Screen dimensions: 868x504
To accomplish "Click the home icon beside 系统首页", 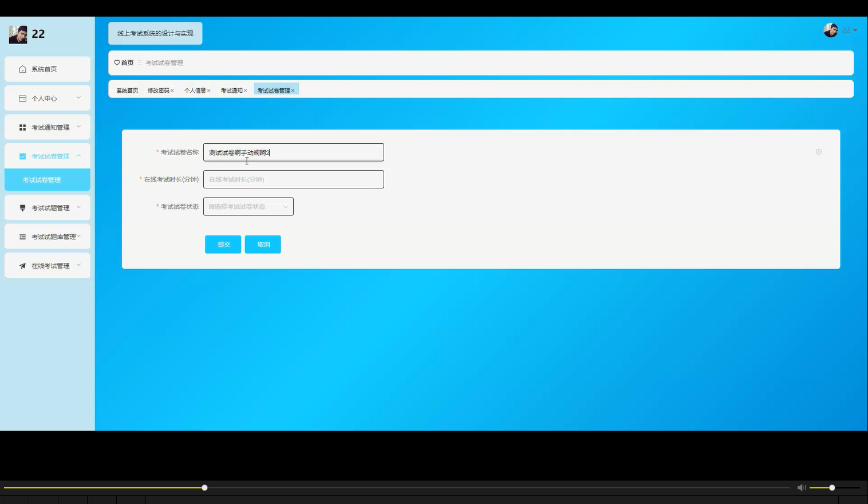I will click(x=22, y=69).
